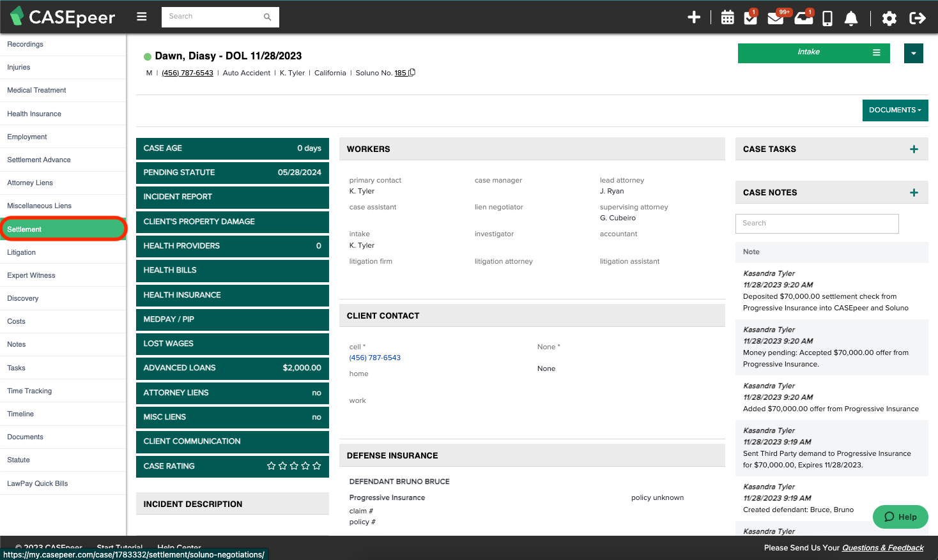Open the LOST WAGES tile

coord(233,344)
